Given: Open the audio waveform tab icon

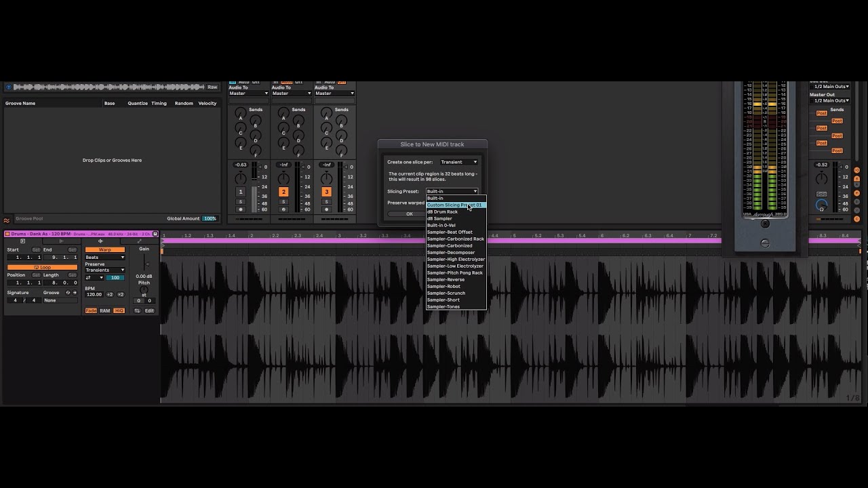Looking at the screenshot, I should click(100, 241).
